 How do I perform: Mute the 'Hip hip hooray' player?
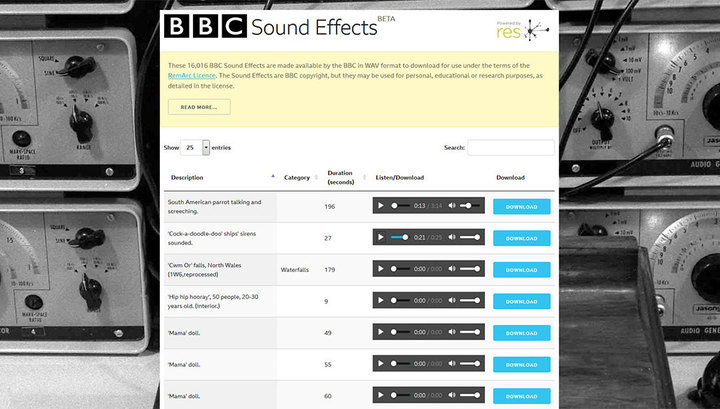452,300
